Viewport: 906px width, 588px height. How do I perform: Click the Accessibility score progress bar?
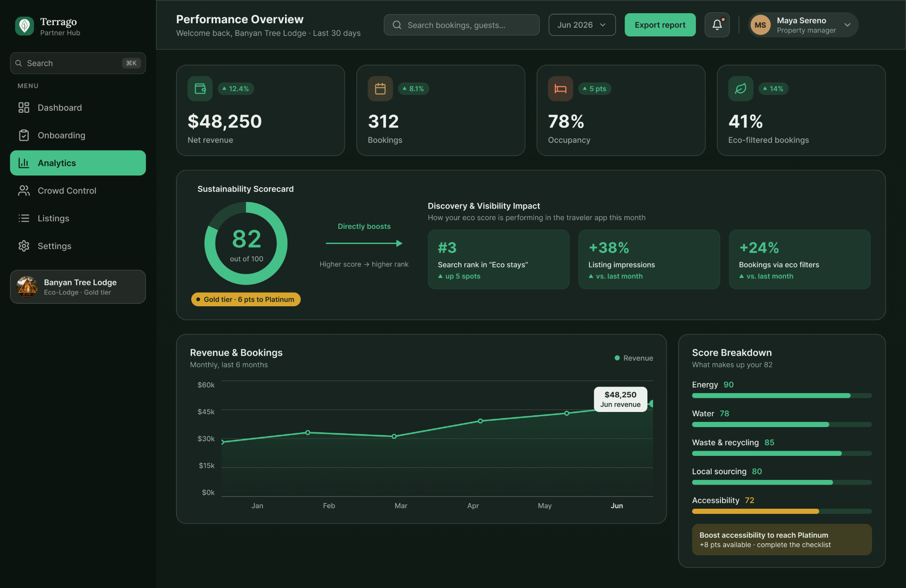[781, 511]
